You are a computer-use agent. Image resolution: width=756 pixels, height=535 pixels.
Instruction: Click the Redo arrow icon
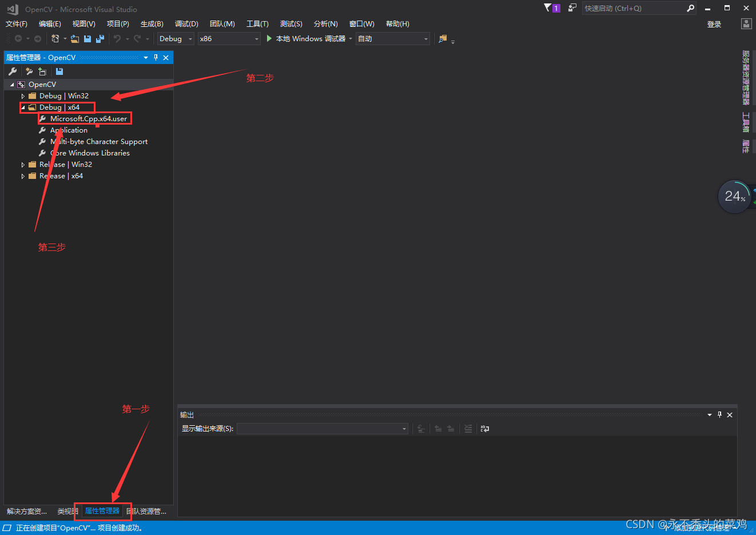pos(137,39)
